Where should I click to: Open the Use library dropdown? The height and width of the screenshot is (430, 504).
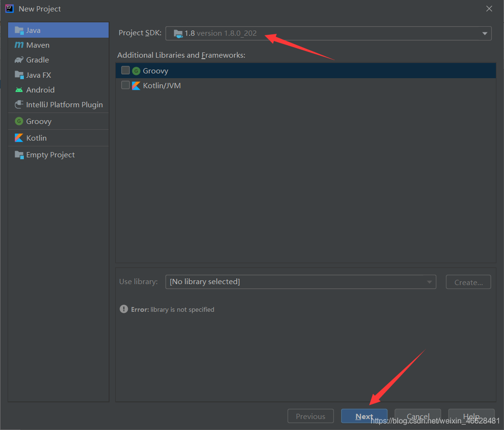click(x=300, y=282)
